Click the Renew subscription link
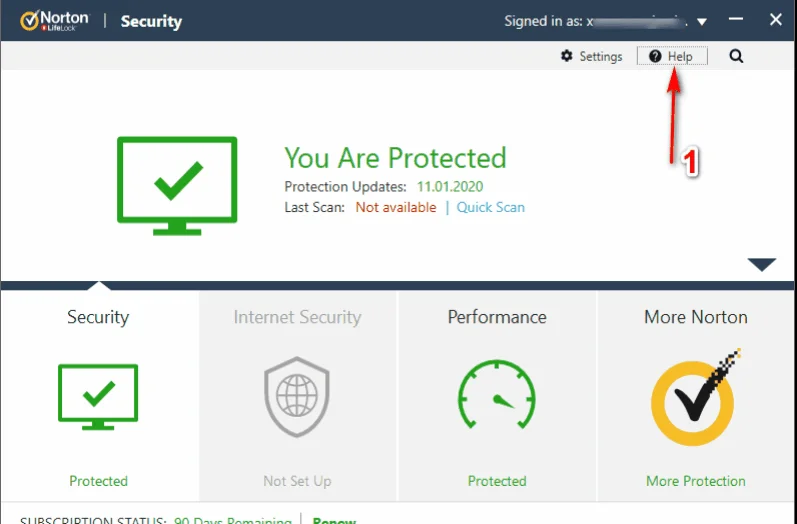This screenshot has width=797, height=524. [333, 520]
